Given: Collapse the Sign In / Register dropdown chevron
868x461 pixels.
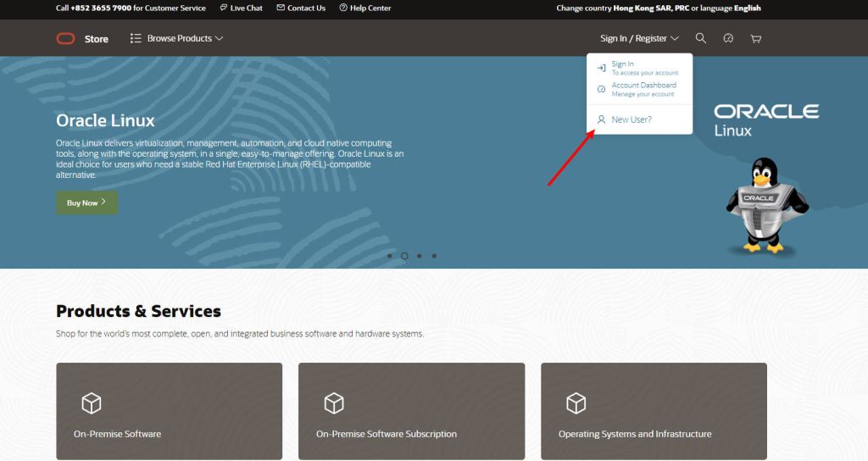Looking at the screenshot, I should [x=674, y=38].
